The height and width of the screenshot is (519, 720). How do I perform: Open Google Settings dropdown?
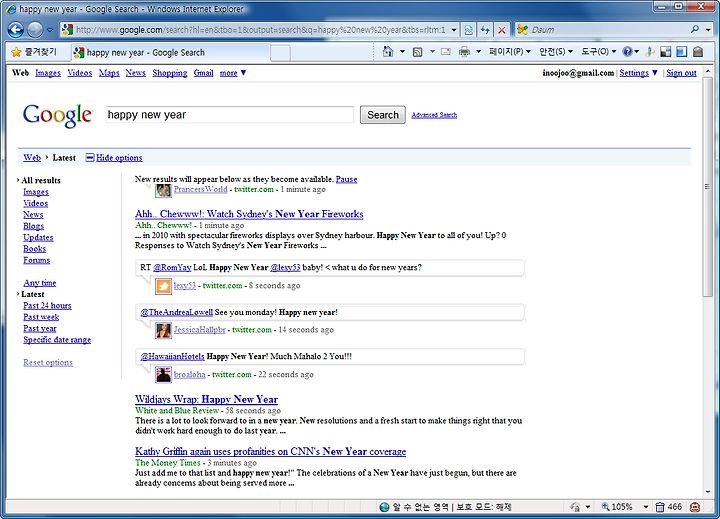coord(638,73)
